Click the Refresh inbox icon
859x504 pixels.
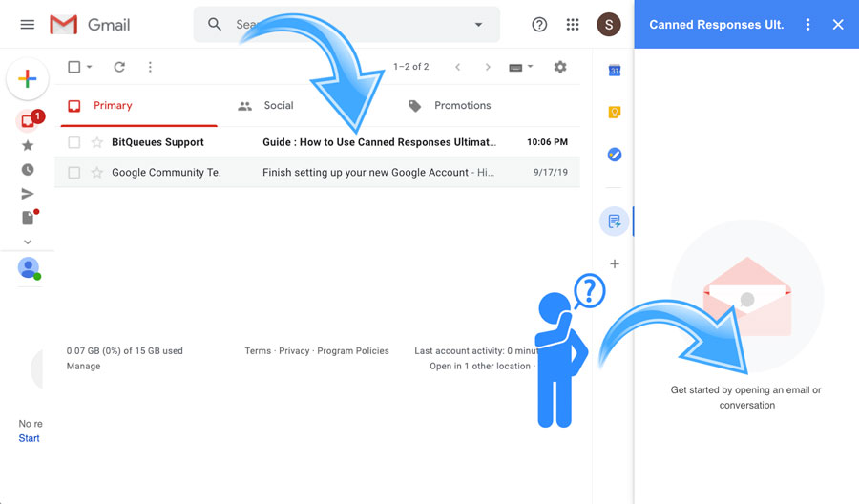coord(119,67)
